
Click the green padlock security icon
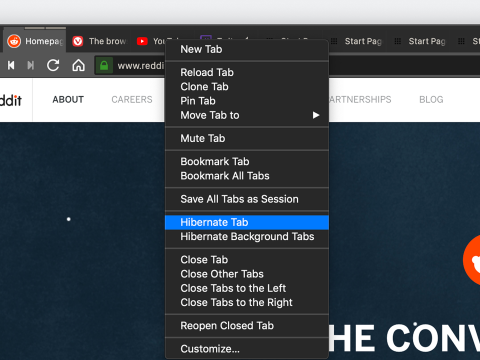tap(104, 65)
